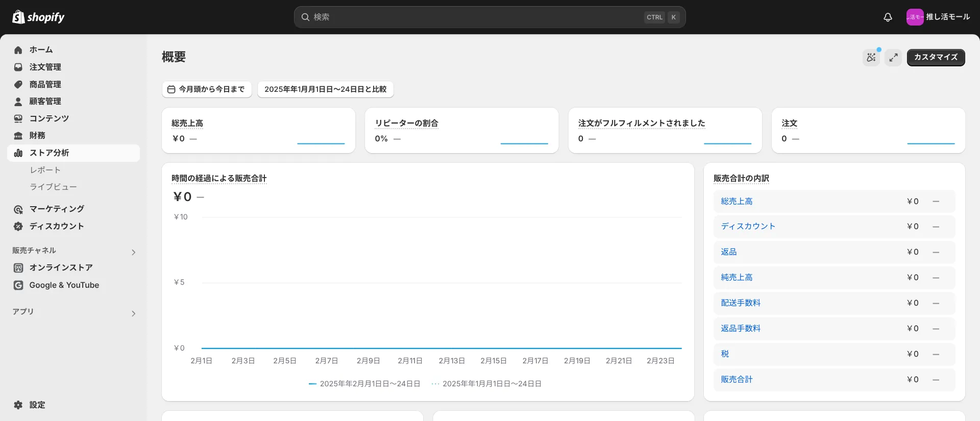Expand the アプリ section chevron
Screen dimensions: 980x421
point(134,313)
